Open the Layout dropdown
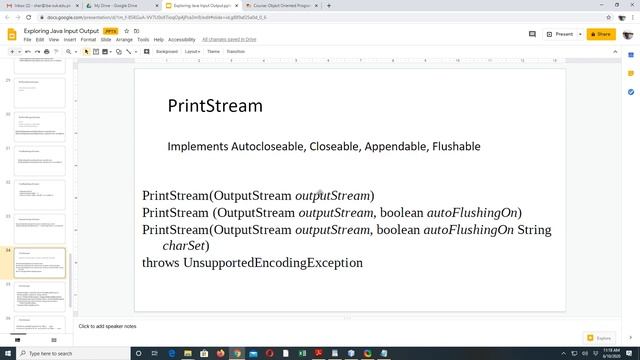This screenshot has height=360, width=640. 192,52
